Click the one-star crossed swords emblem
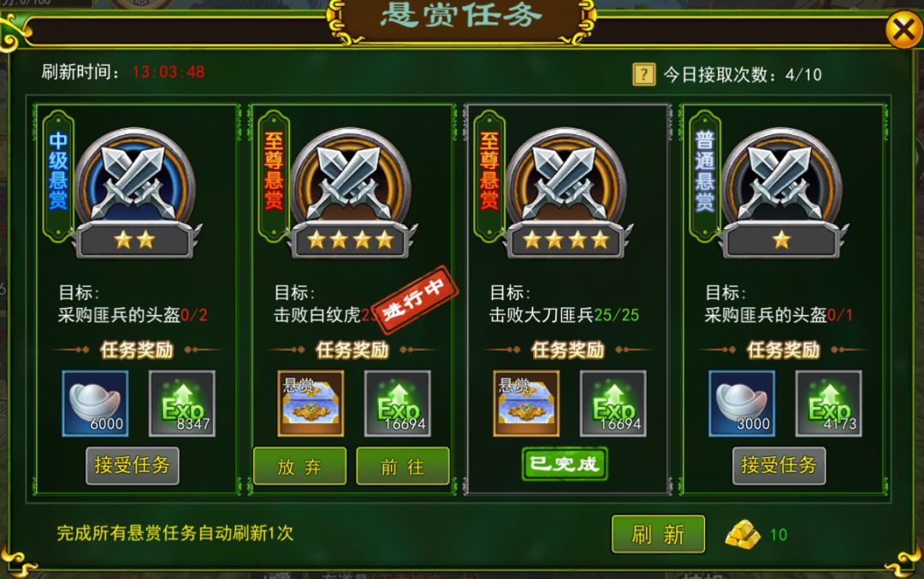Screen dimensions: 924x579 (x=782, y=192)
